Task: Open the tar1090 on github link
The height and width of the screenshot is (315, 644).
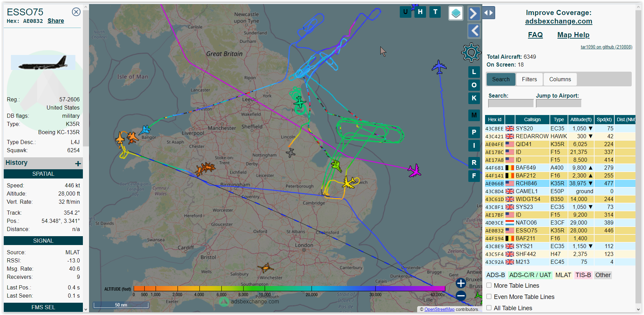Action: (606, 47)
